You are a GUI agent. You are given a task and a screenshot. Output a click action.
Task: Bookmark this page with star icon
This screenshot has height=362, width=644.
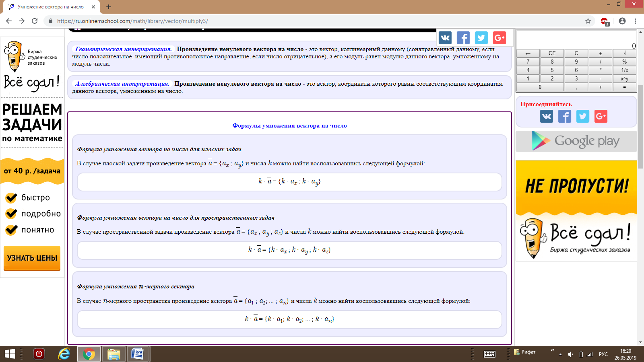tap(588, 21)
